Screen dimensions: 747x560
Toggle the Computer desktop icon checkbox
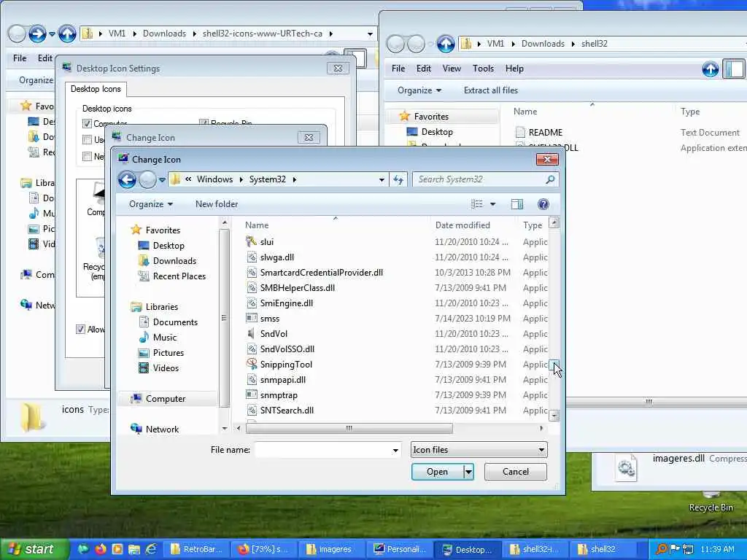pos(87,124)
